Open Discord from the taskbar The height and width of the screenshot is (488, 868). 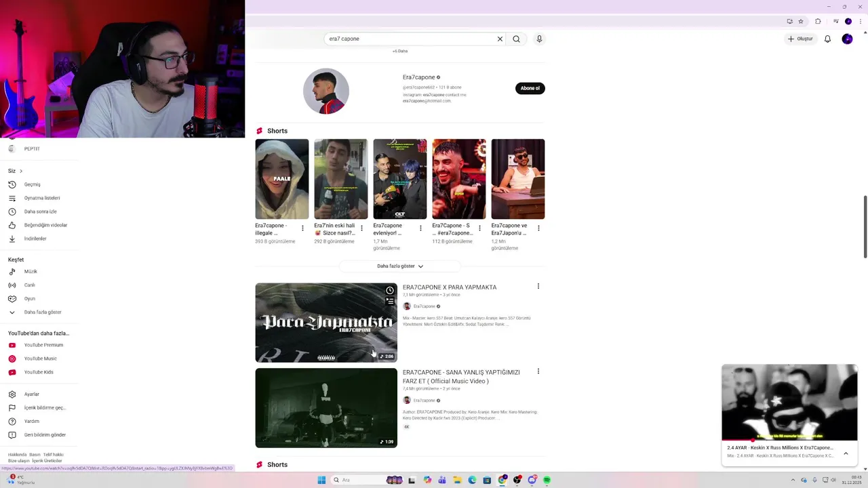(x=532, y=480)
